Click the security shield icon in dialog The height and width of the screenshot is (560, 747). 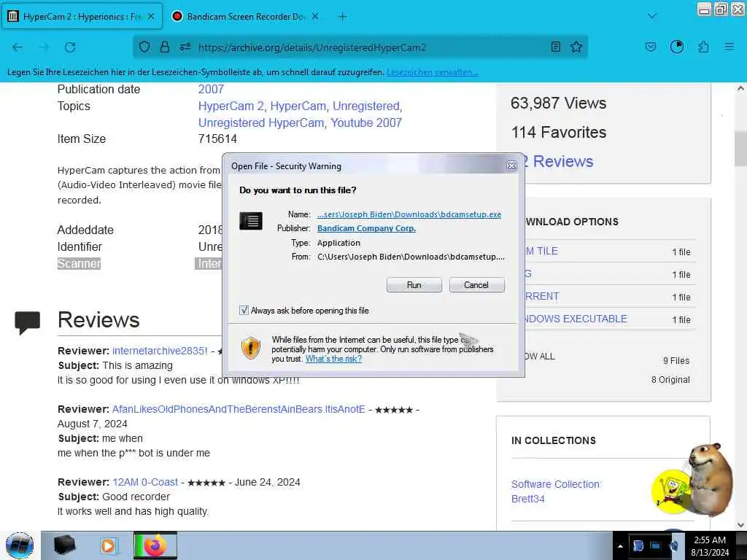pos(251,348)
